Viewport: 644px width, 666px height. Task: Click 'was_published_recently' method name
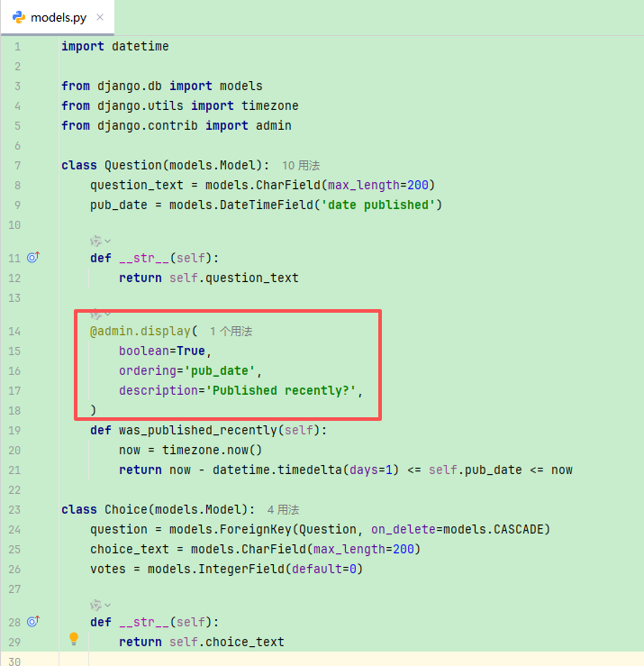pos(198,430)
